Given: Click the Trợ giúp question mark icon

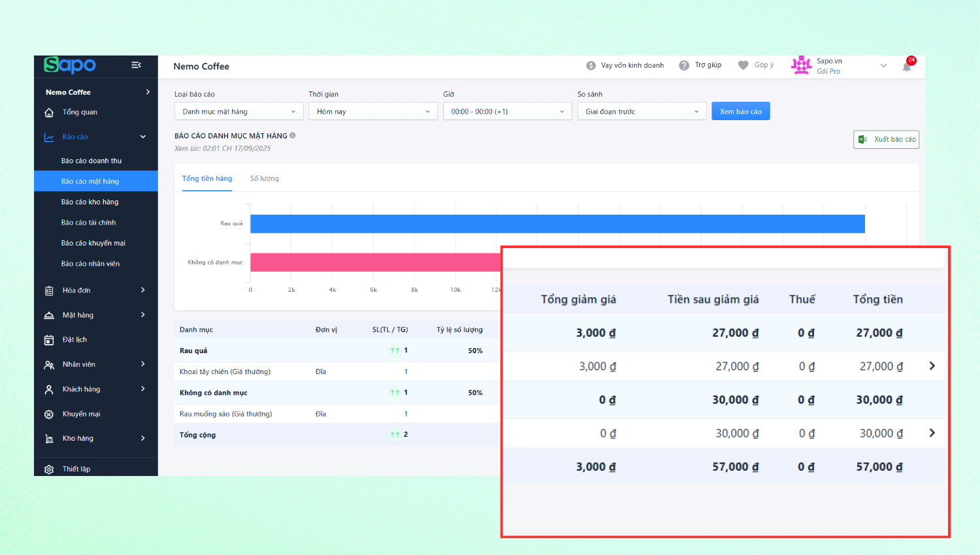Looking at the screenshot, I should point(684,65).
